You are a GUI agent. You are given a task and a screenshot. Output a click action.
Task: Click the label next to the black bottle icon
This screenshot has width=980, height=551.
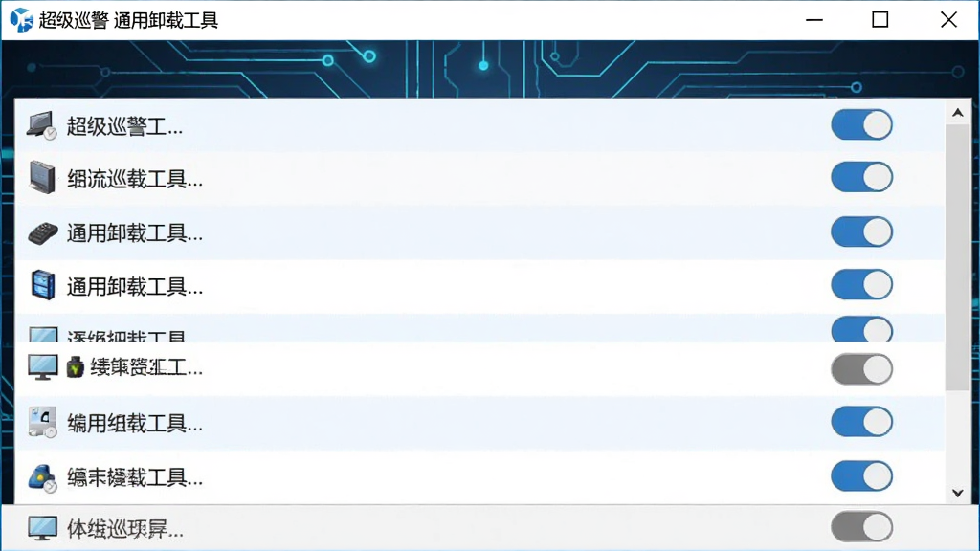[x=146, y=367]
